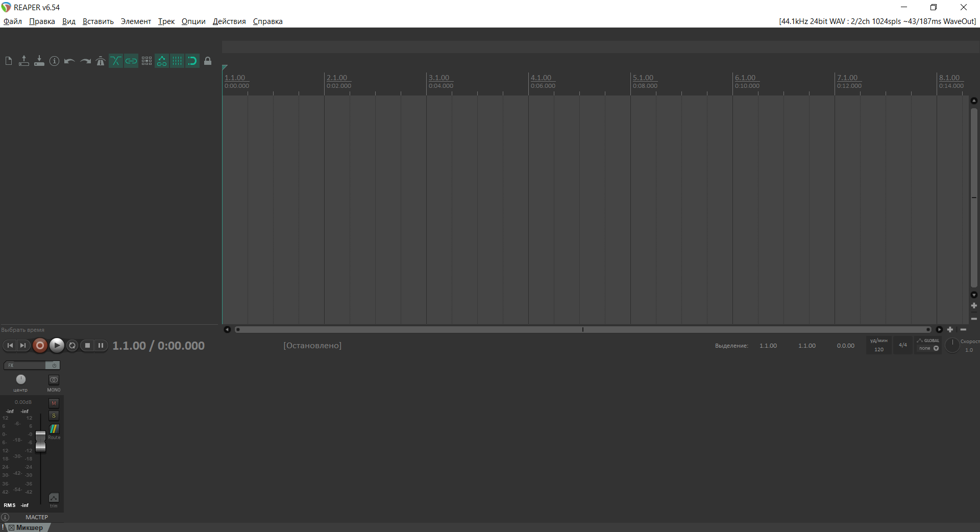The height and width of the screenshot is (532, 980).
Task: Start recording with the red record button
Action: point(40,346)
